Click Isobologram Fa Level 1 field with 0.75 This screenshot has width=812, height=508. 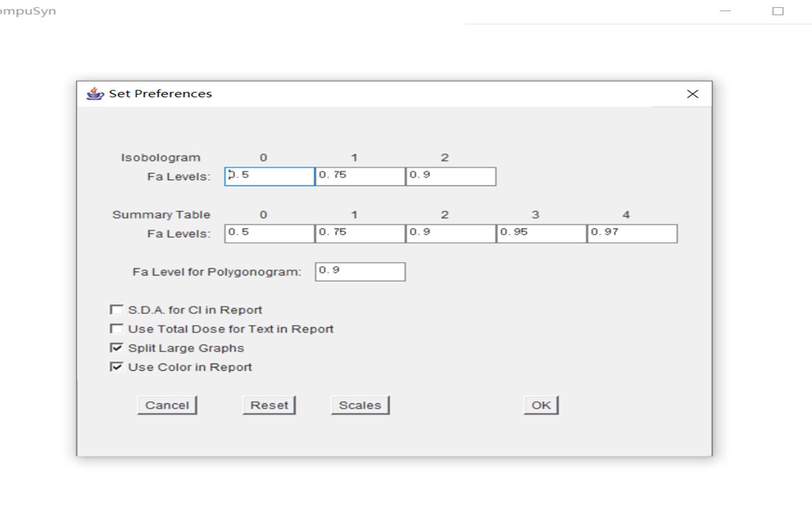360,176
